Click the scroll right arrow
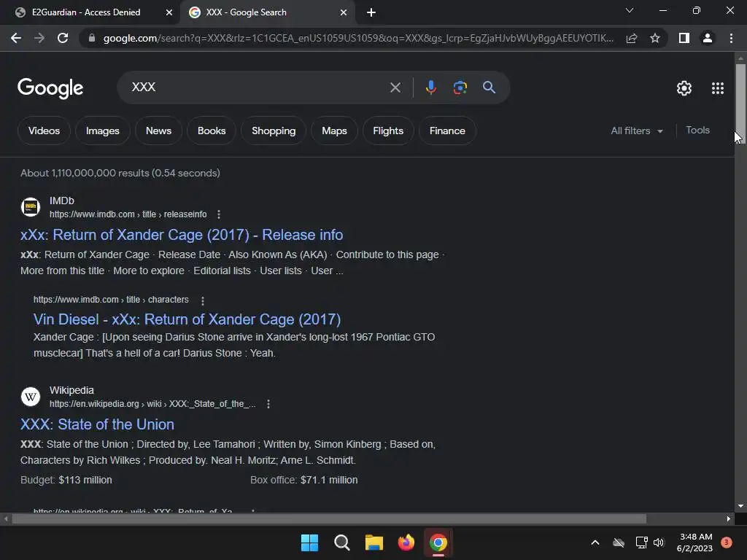 (729, 518)
